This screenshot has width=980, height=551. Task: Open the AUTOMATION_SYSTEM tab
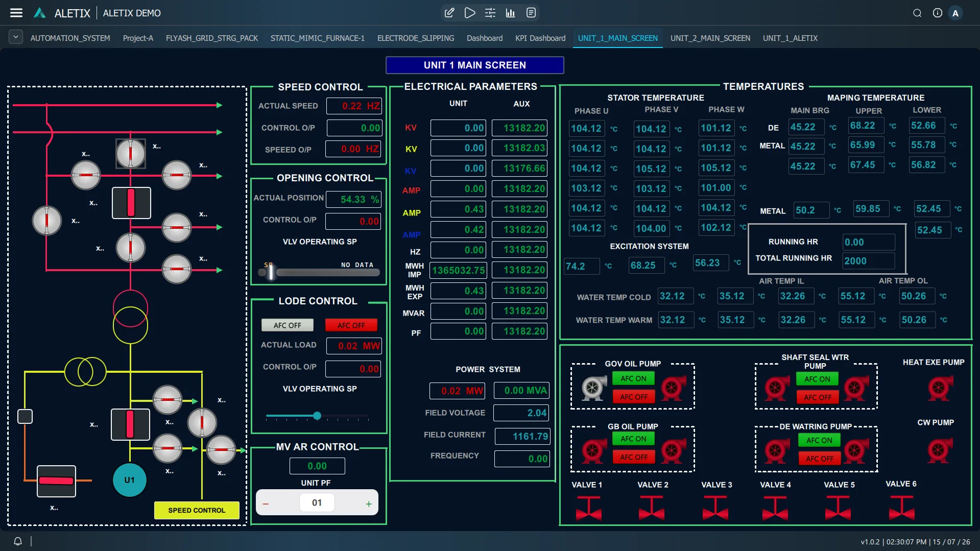click(70, 38)
